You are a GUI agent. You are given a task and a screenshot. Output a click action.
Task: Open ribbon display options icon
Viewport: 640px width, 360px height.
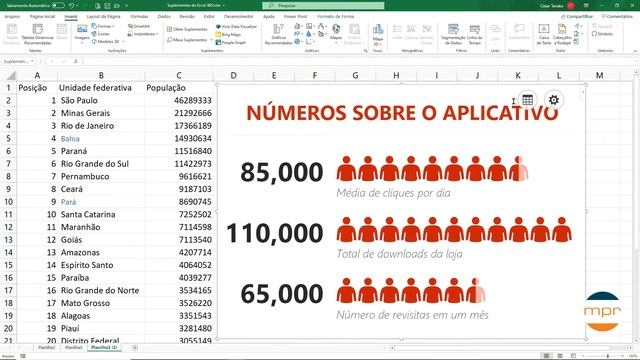(x=586, y=6)
